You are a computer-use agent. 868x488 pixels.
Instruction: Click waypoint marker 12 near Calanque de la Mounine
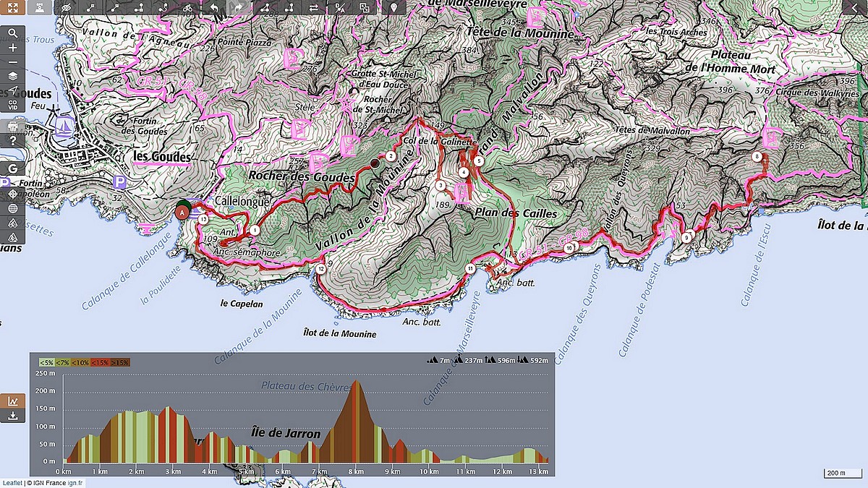click(320, 269)
